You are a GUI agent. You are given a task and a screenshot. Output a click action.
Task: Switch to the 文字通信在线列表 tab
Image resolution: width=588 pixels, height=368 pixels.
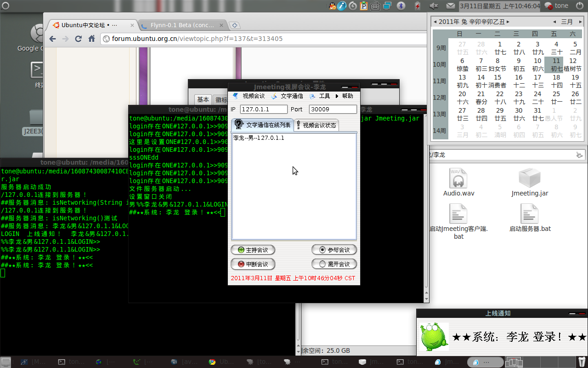262,125
